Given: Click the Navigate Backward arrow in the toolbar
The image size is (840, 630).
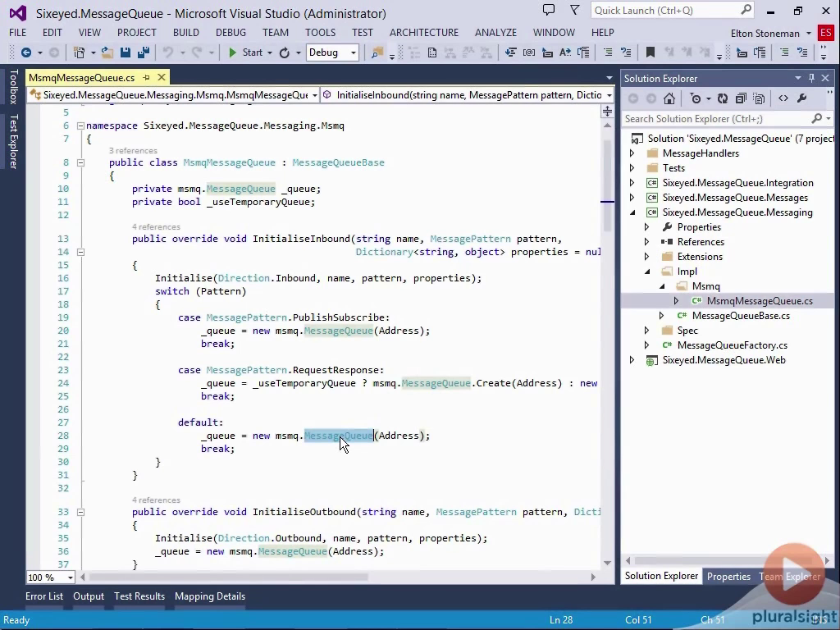Looking at the screenshot, I should 25,52.
